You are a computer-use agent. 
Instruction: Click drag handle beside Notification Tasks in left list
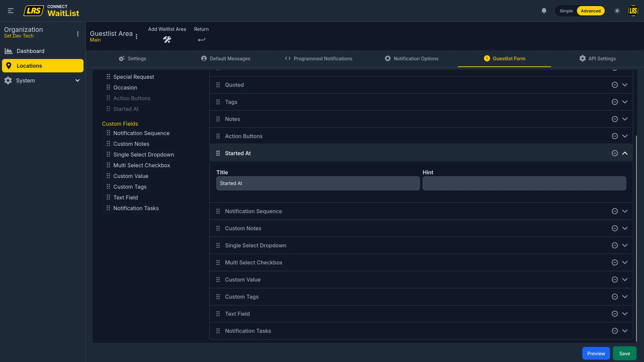click(x=108, y=208)
